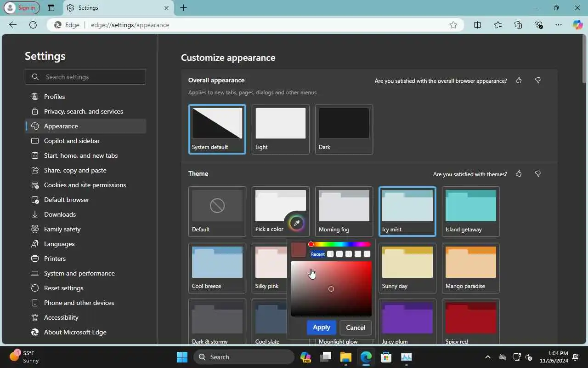Open tab actions menu icon
The height and width of the screenshot is (368, 588).
coord(51,8)
